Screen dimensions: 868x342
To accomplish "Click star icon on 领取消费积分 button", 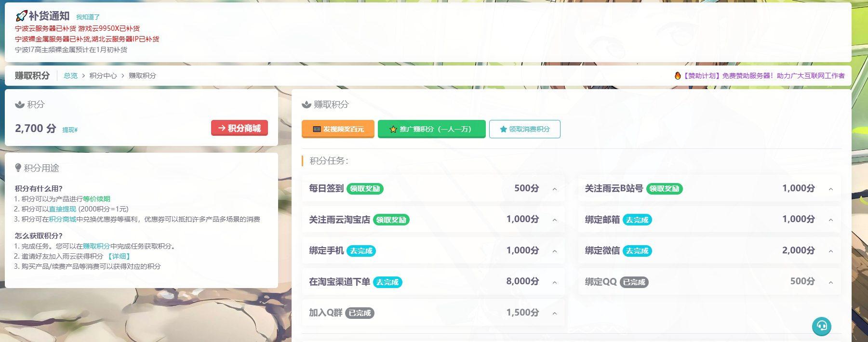I will (504, 129).
